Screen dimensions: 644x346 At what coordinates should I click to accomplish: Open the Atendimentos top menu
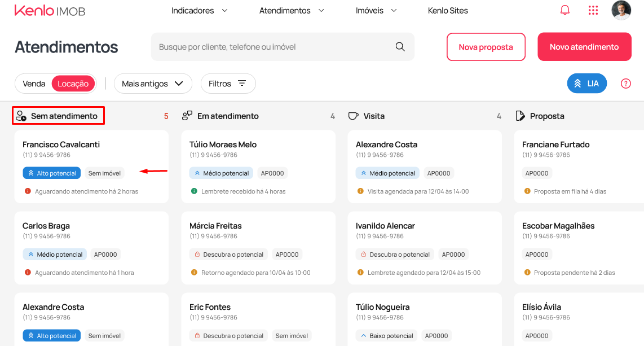(x=285, y=11)
